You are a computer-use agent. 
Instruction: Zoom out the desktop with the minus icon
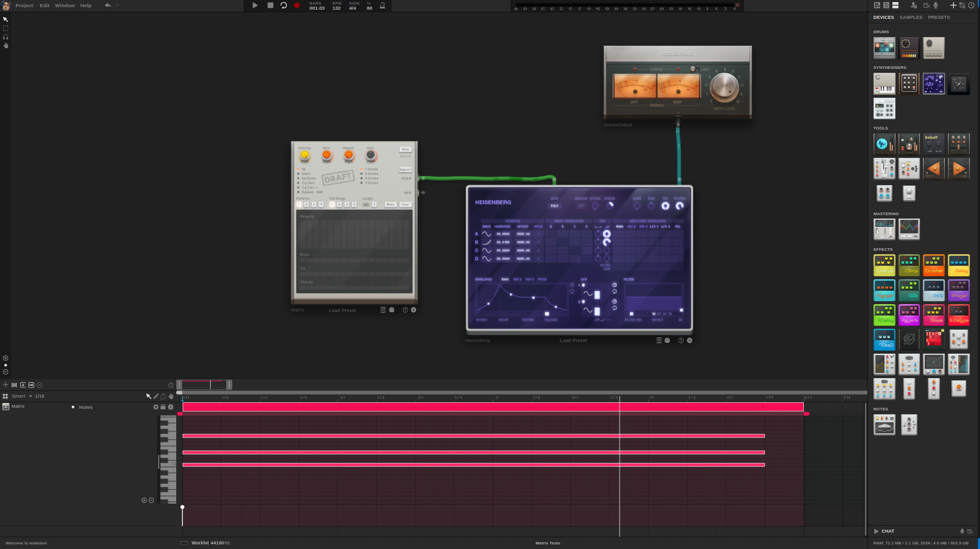pyautogui.click(x=6, y=372)
